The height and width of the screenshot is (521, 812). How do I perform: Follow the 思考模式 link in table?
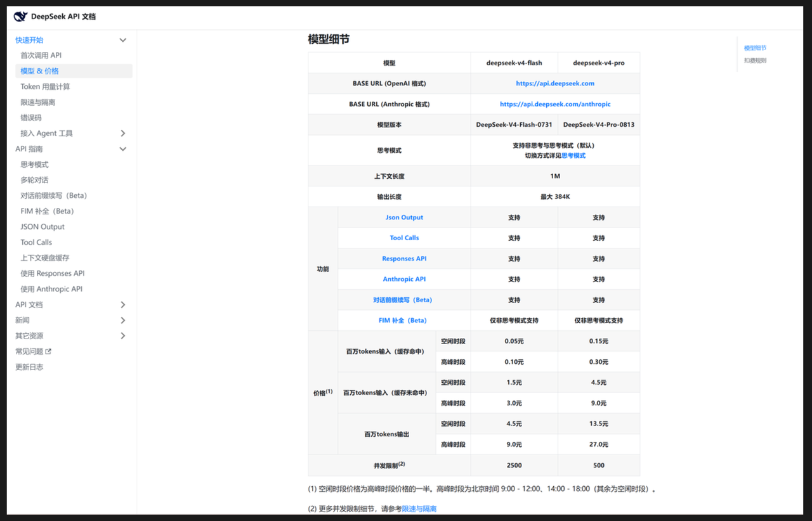(x=573, y=155)
